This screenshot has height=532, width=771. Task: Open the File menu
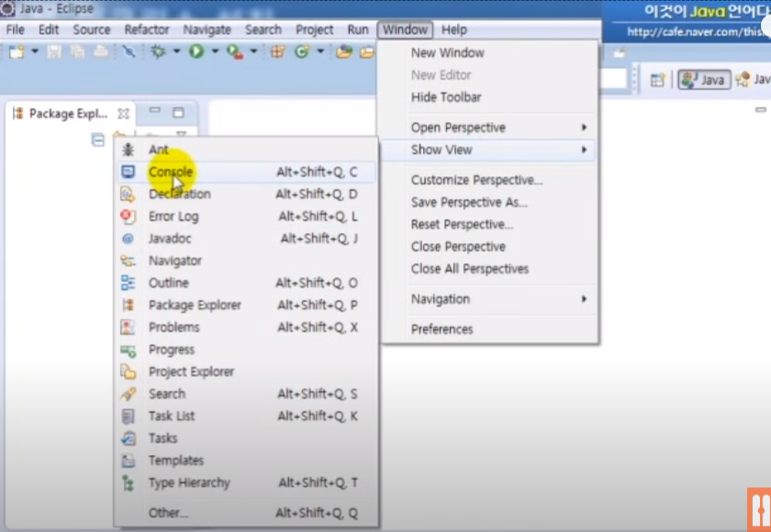pos(16,29)
